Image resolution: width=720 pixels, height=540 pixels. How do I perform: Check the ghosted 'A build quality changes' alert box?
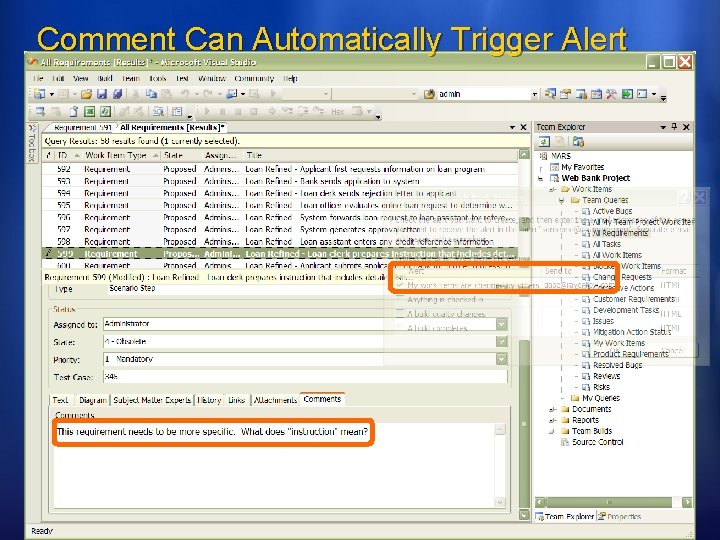pos(400,314)
